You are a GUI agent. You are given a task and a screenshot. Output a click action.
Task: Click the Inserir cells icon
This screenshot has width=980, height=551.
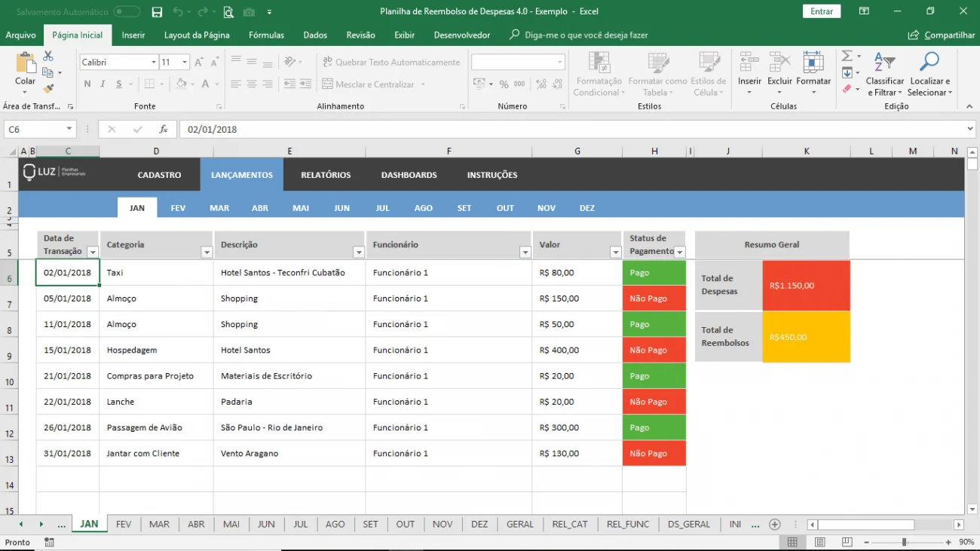pos(749,62)
